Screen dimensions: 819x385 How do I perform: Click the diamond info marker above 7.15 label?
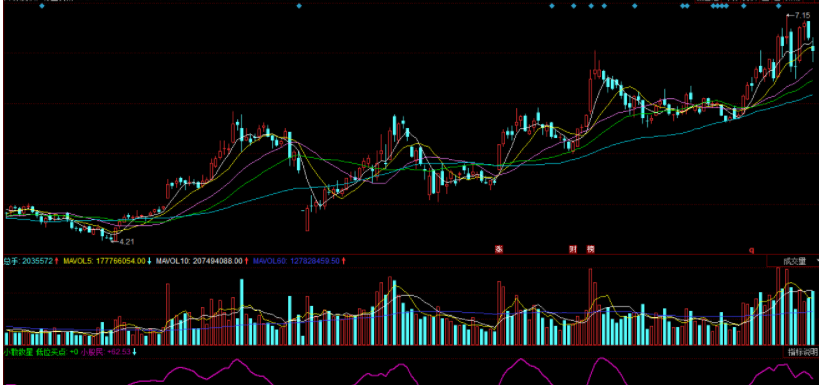point(779,6)
